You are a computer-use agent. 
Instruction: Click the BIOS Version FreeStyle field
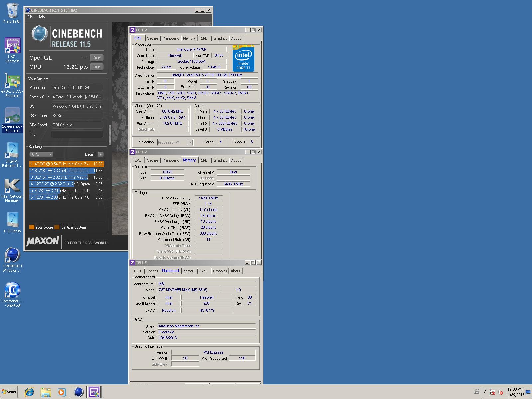(206, 332)
